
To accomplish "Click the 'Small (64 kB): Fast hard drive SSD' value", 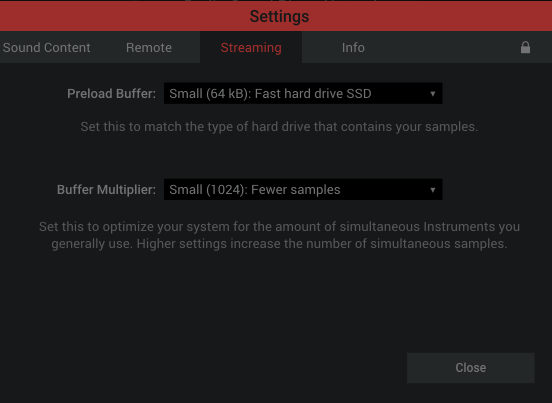I will [x=270, y=94].
